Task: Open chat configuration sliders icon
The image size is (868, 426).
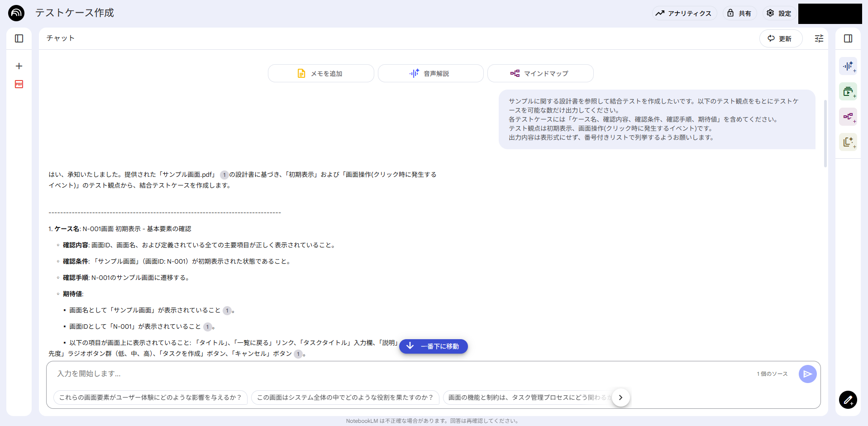Action: 819,38
